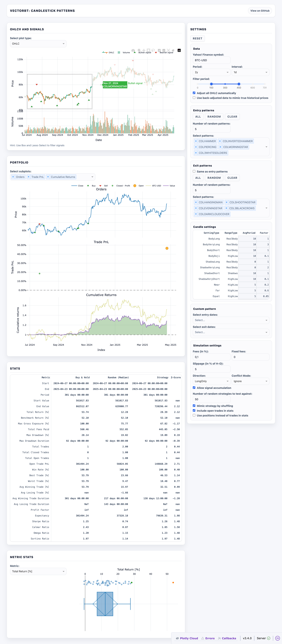Click the right handle of Filter period slider

(239, 84)
